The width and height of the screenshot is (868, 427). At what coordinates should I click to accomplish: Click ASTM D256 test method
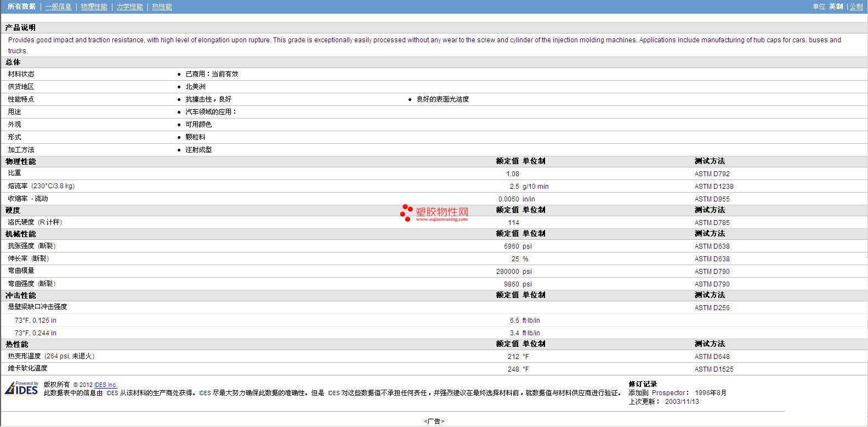pos(712,308)
